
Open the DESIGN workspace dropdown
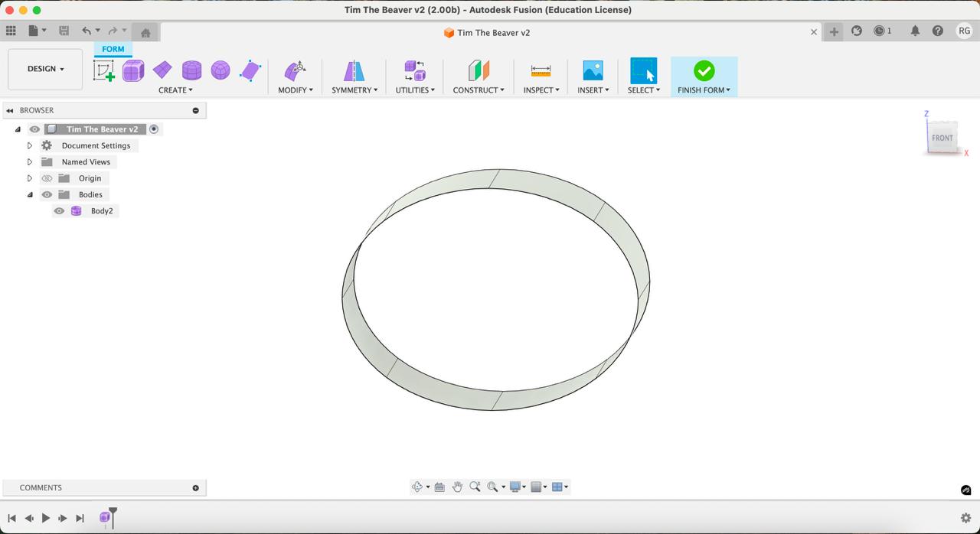(x=45, y=69)
